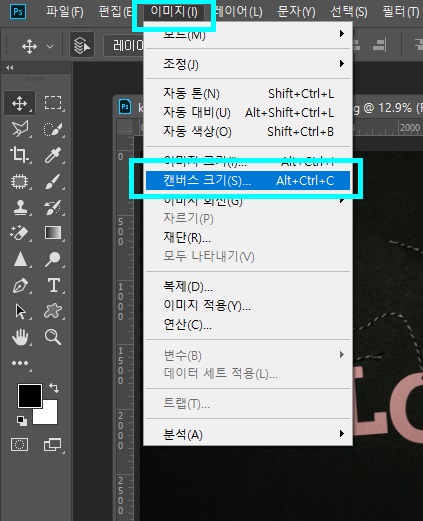Image resolution: width=423 pixels, height=521 pixels.
Task: Reset to default foreground and background colors
Action: coord(22,421)
